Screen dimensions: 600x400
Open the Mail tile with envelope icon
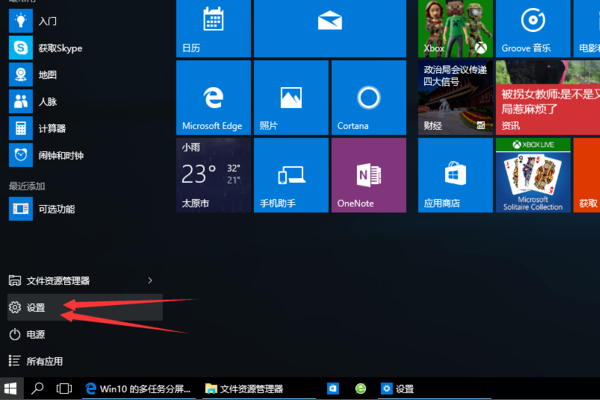[x=330, y=28]
